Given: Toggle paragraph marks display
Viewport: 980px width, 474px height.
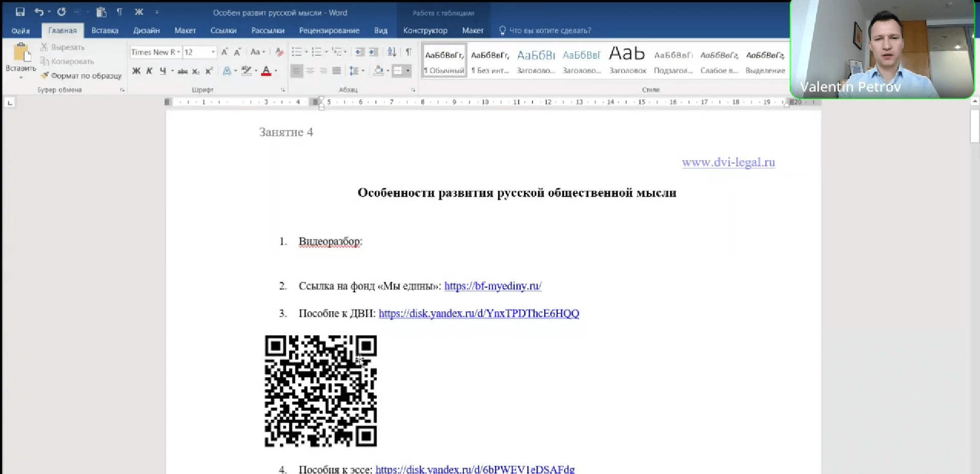Looking at the screenshot, I should 408,51.
